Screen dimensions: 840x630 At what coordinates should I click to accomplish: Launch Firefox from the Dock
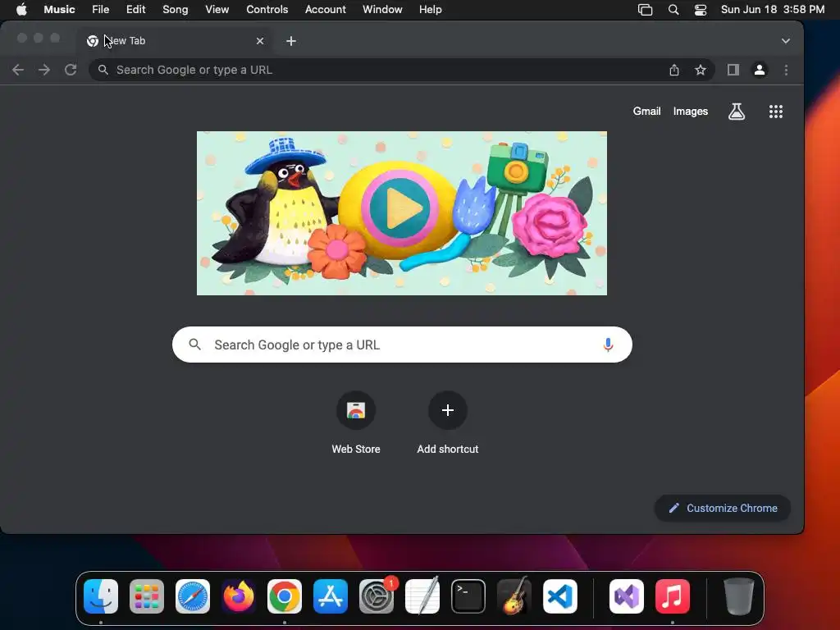coord(239,596)
